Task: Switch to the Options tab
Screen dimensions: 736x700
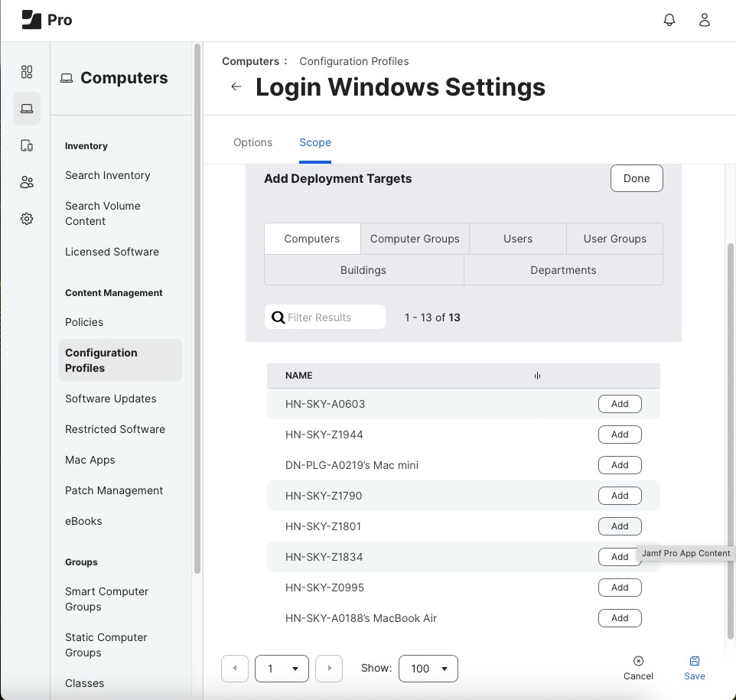Action: tap(252, 142)
